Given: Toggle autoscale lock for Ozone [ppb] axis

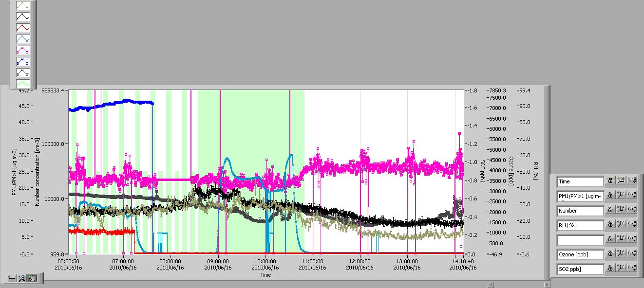Looking at the screenshot, I should click(x=610, y=254).
